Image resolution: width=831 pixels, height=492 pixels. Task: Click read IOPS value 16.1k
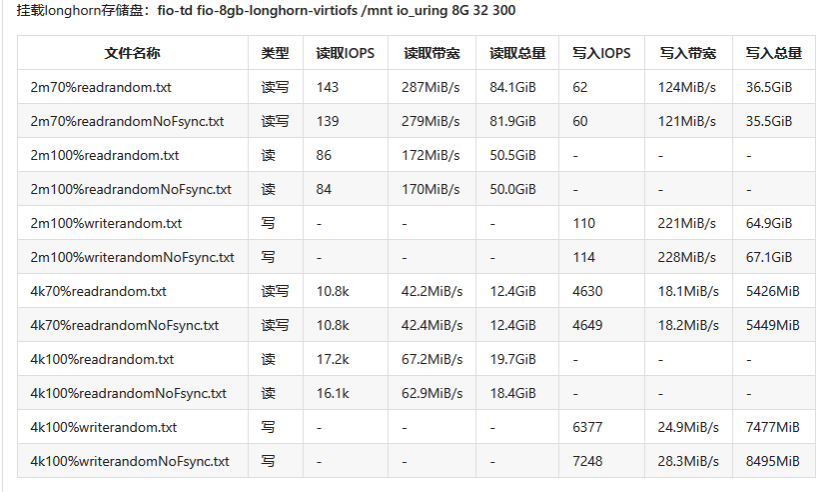pos(333,393)
